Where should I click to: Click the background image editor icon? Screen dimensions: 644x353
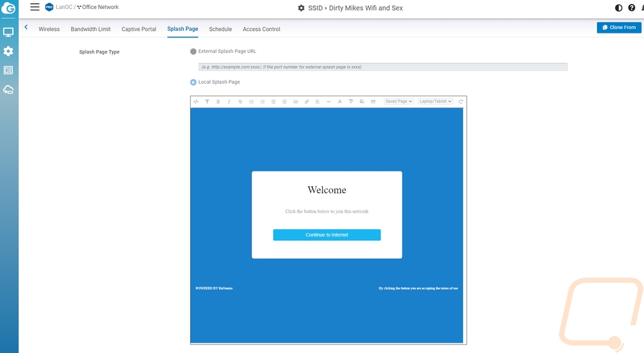click(x=373, y=102)
